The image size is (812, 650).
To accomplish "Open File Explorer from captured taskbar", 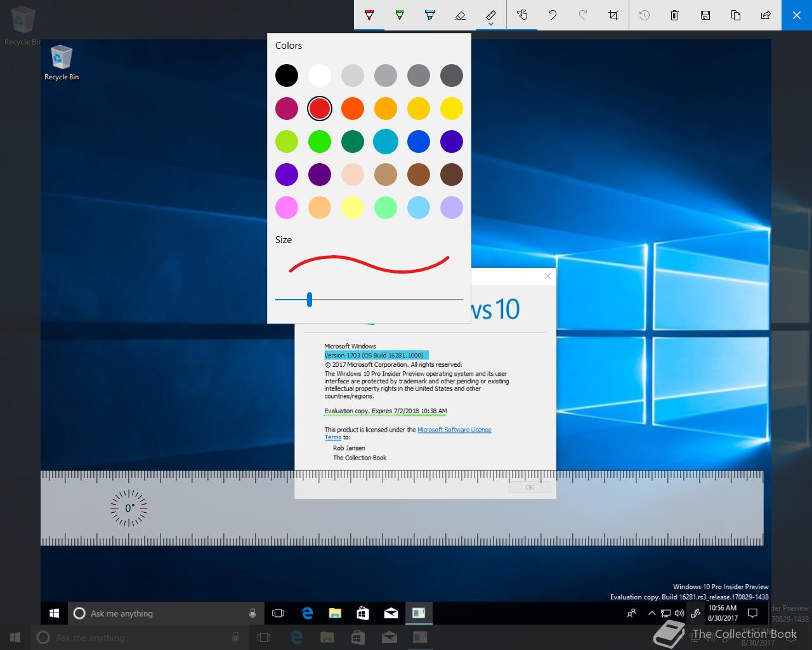I will 335,613.
